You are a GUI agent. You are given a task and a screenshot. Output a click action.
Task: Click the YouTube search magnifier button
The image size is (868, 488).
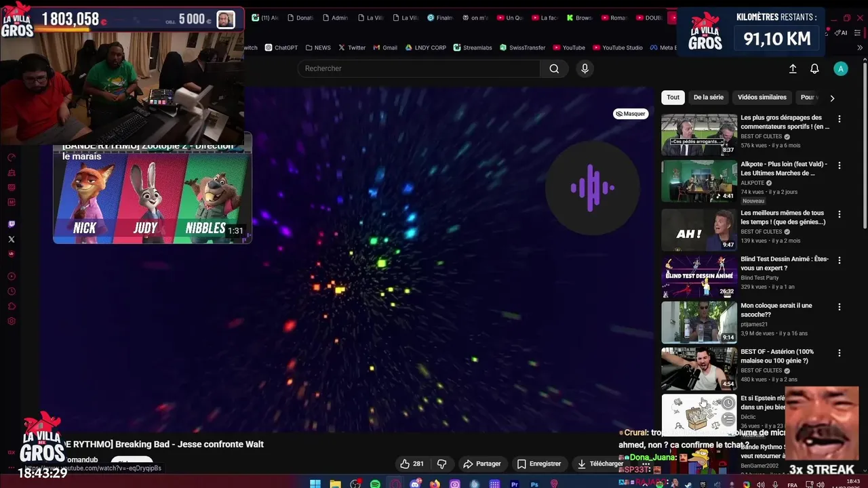click(554, 68)
